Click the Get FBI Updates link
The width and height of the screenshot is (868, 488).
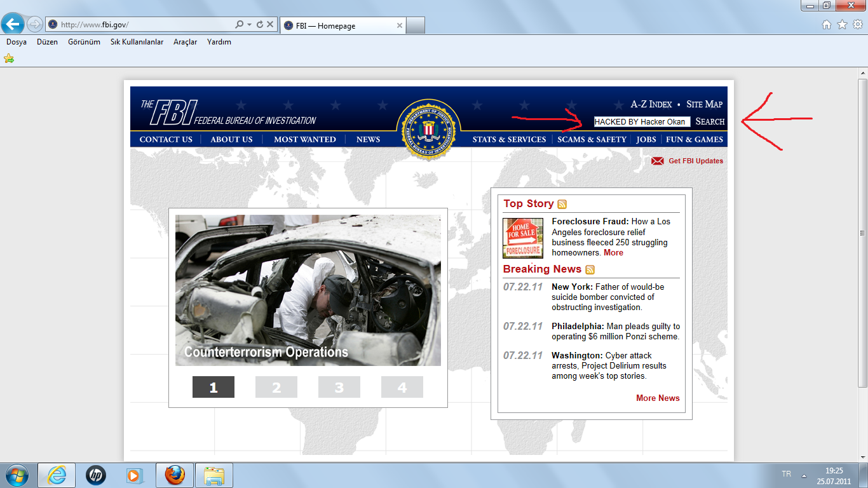pos(696,161)
